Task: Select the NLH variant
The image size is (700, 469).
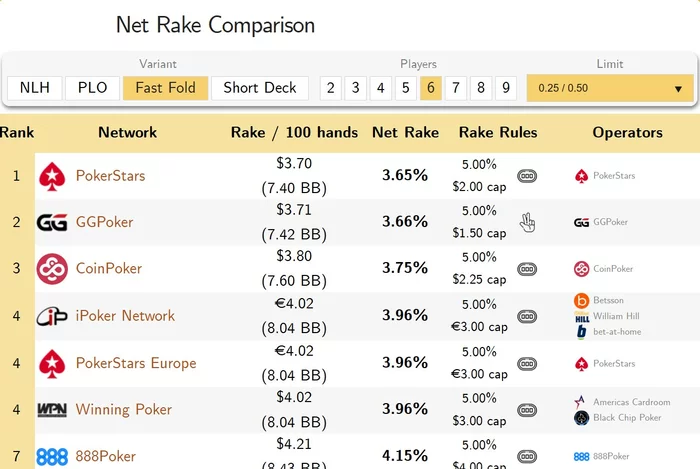Action: [35, 88]
